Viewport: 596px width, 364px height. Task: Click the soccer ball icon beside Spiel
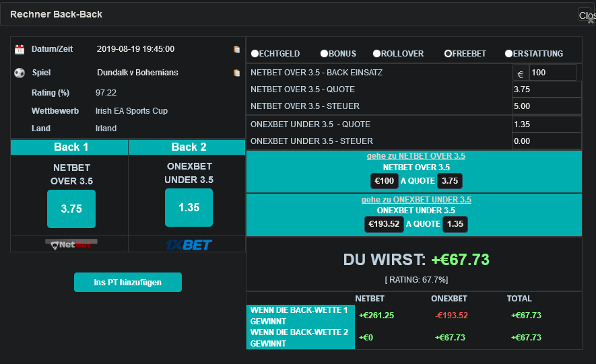[x=20, y=73]
